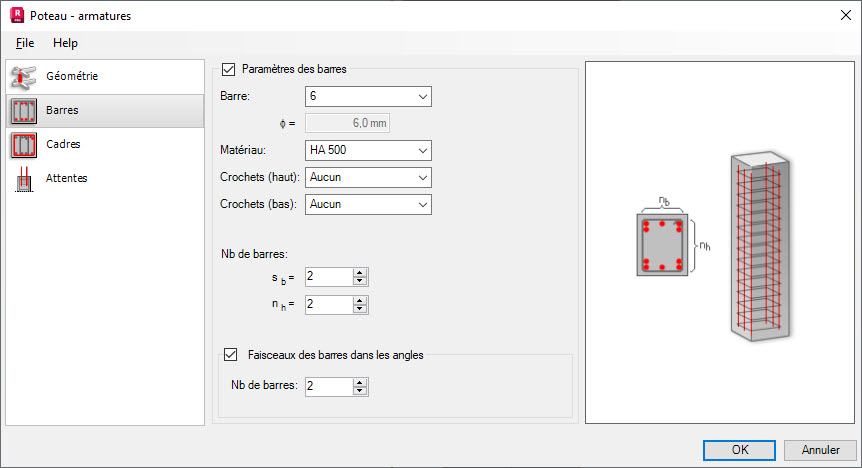Open the Géométrie section icon
This screenshot has height=468, width=862.
pos(24,77)
